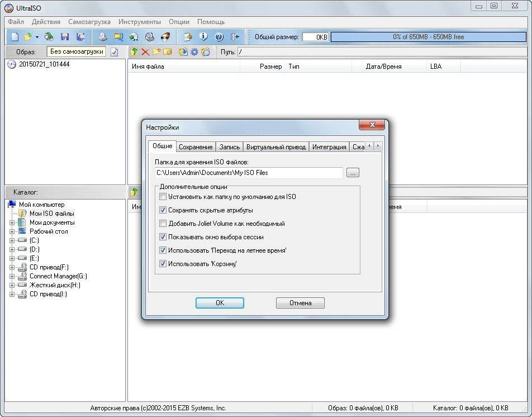Click the Open file folder toolbar icon

(x=28, y=37)
